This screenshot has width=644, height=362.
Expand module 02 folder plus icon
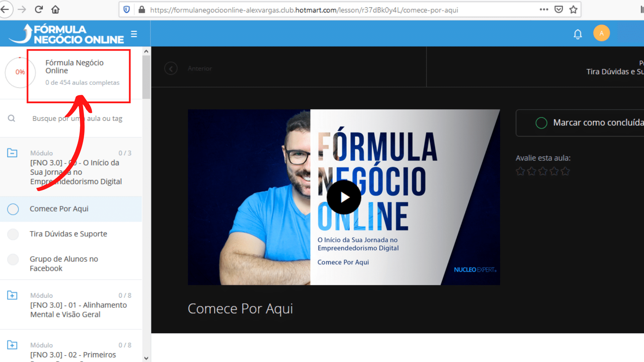(x=12, y=345)
